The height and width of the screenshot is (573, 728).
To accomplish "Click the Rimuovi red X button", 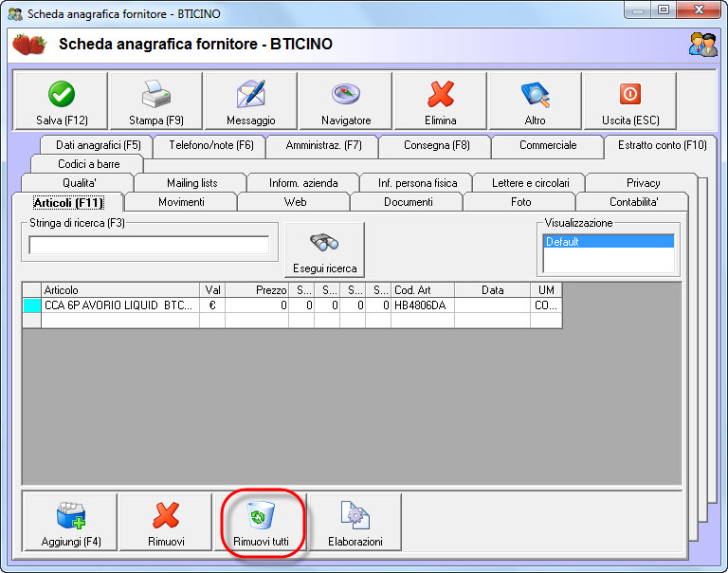I will click(166, 523).
